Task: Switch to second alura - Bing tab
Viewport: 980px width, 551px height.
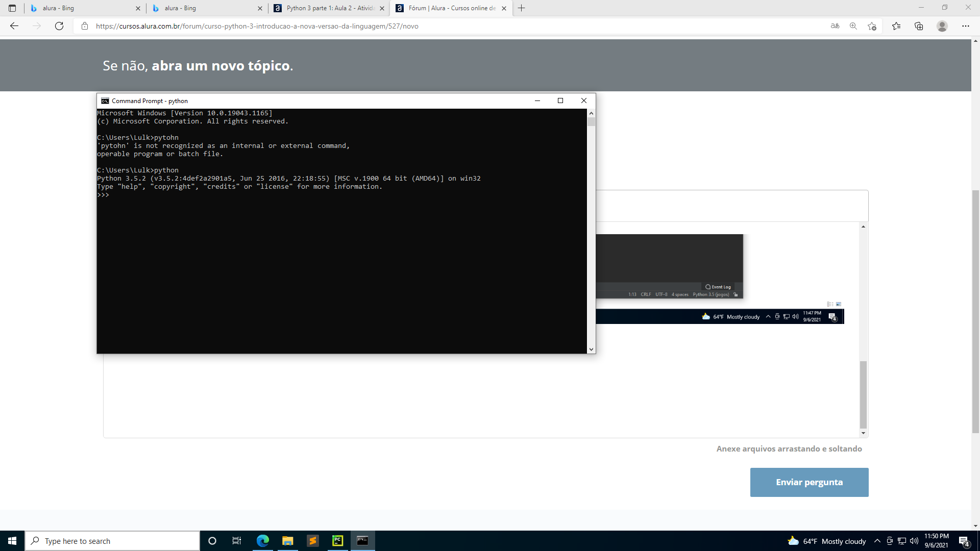Action: [207, 8]
